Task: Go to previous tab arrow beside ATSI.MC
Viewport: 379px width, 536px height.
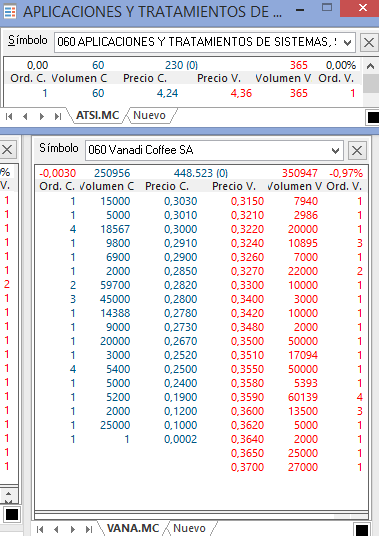Action: coord(25,117)
